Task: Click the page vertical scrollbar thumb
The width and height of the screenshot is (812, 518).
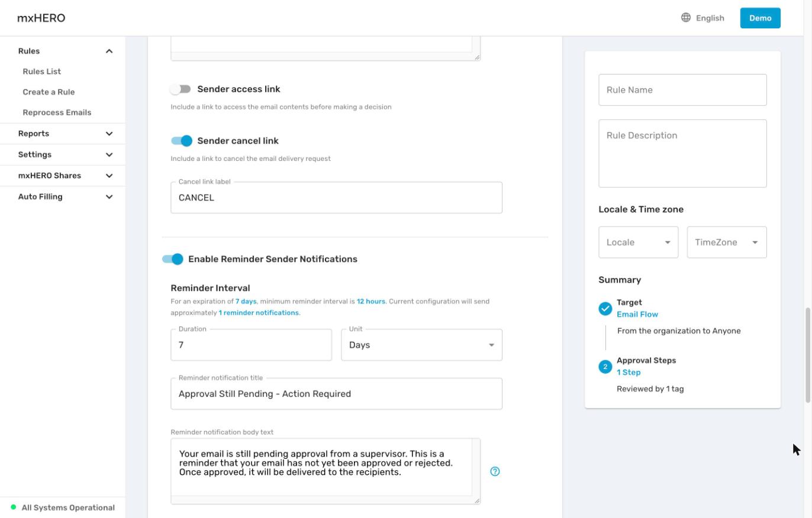Action: coord(807,355)
